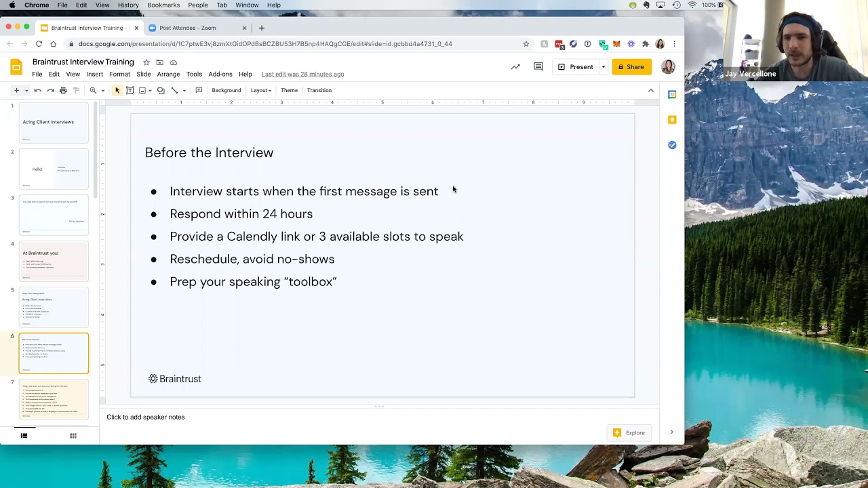The width and height of the screenshot is (868, 488).
Task: Open the Google Tasks side panel icon
Action: click(x=672, y=145)
